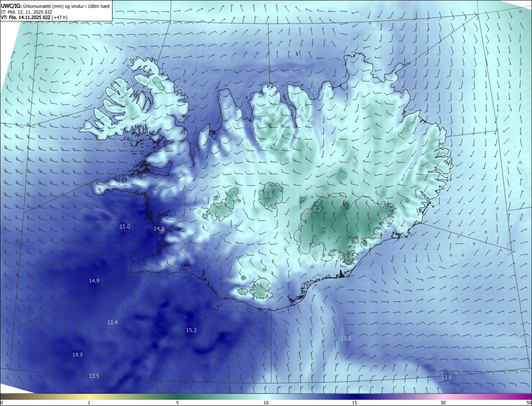This screenshot has width=532, height=406.
Task: Click the 15.0 value label on the map
Action: [125, 226]
